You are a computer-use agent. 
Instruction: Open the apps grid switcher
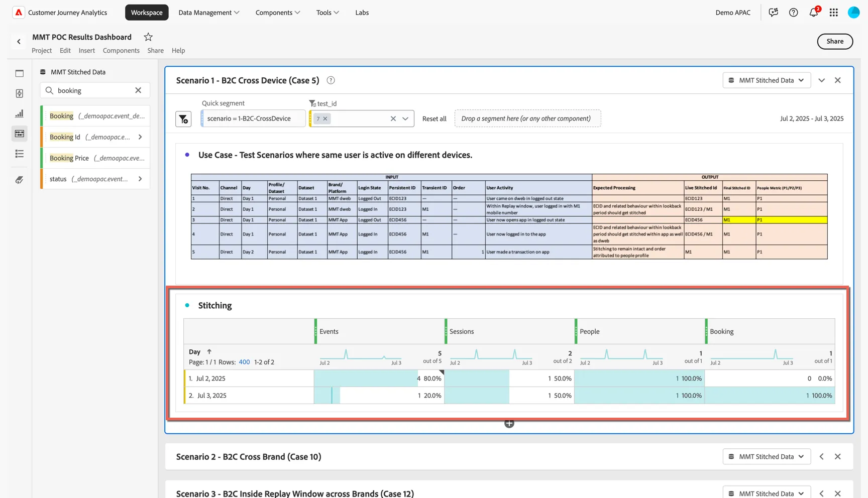click(833, 13)
